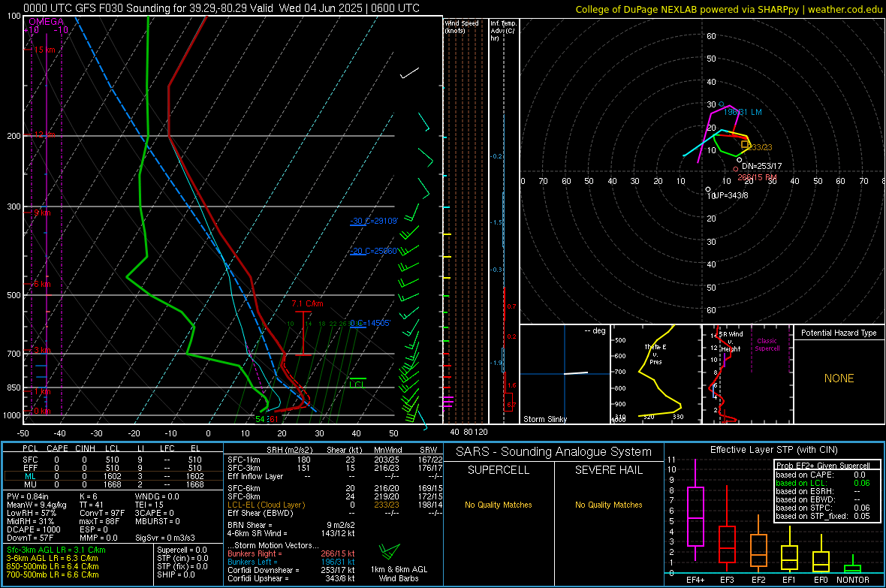886x588 pixels.
Task: Click the Sfc-3km AGL LR = 3.1 C/km line
Action: coord(56,550)
